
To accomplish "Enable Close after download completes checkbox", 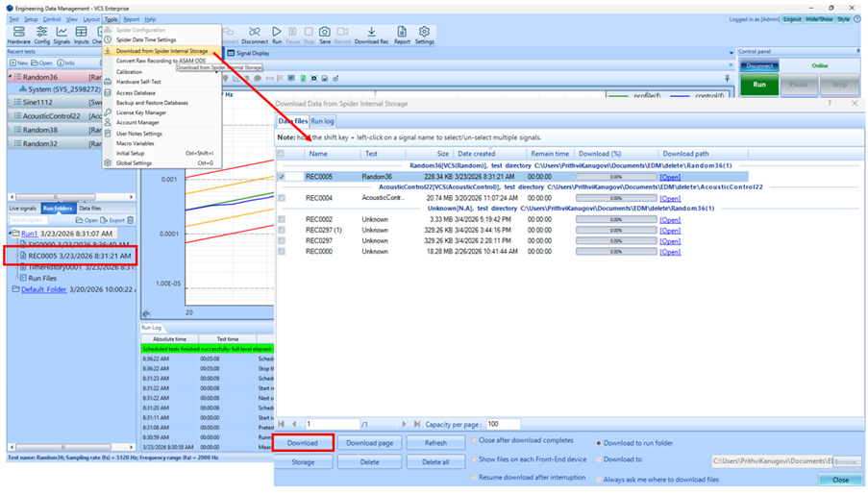I will [475, 440].
